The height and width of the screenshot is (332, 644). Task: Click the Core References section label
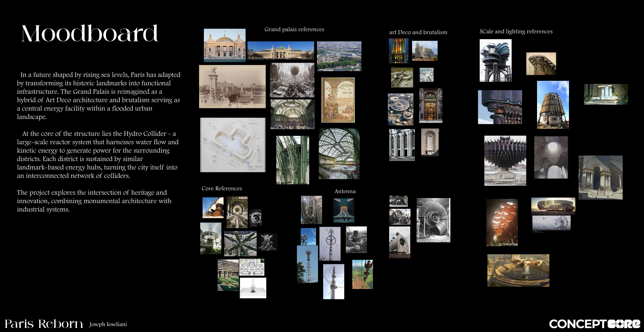point(222,188)
